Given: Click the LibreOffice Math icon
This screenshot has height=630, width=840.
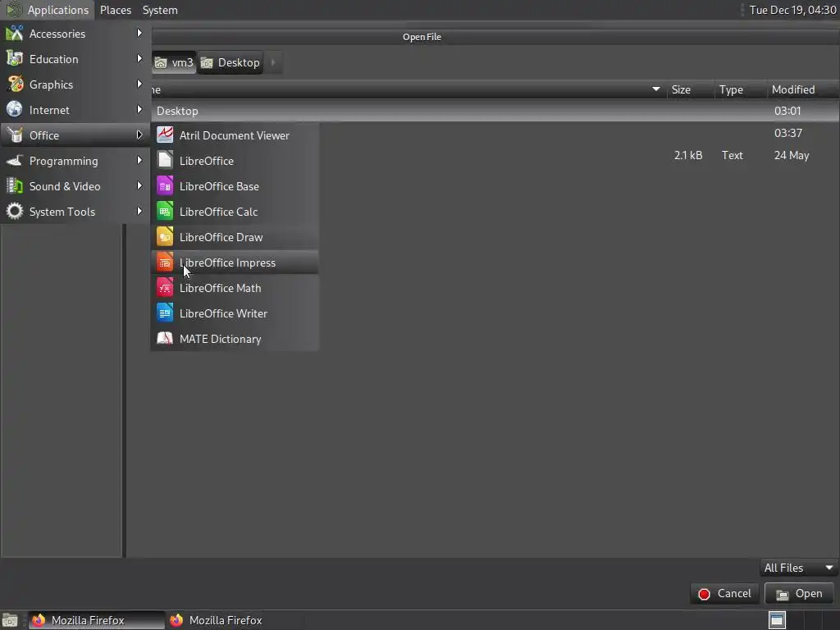Looking at the screenshot, I should coord(164,288).
